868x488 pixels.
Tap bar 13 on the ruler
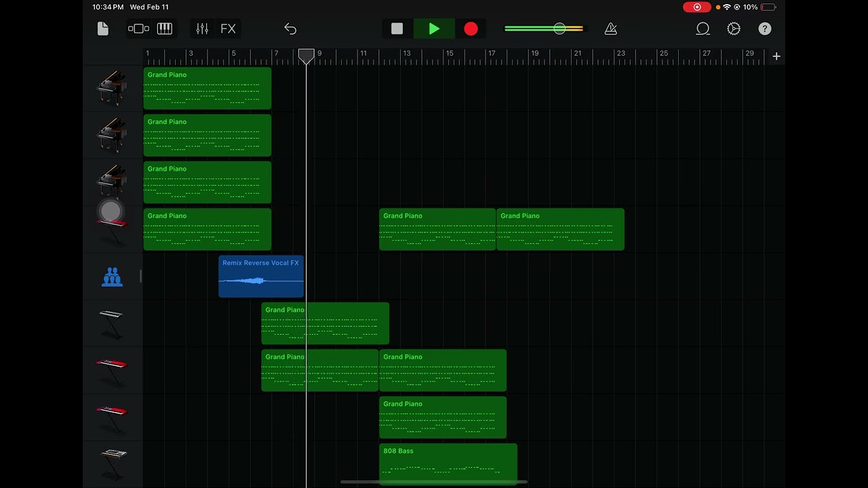point(406,53)
